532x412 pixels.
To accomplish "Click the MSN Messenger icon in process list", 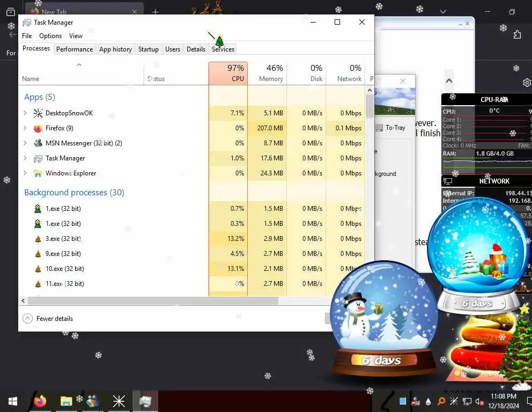I will (x=38, y=143).
